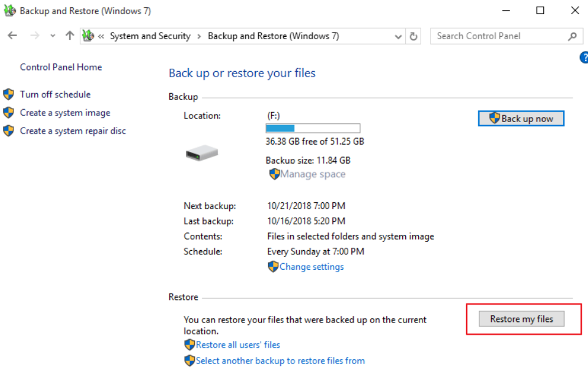Click the search magnifier icon
This screenshot has height=382, width=588.
point(572,36)
